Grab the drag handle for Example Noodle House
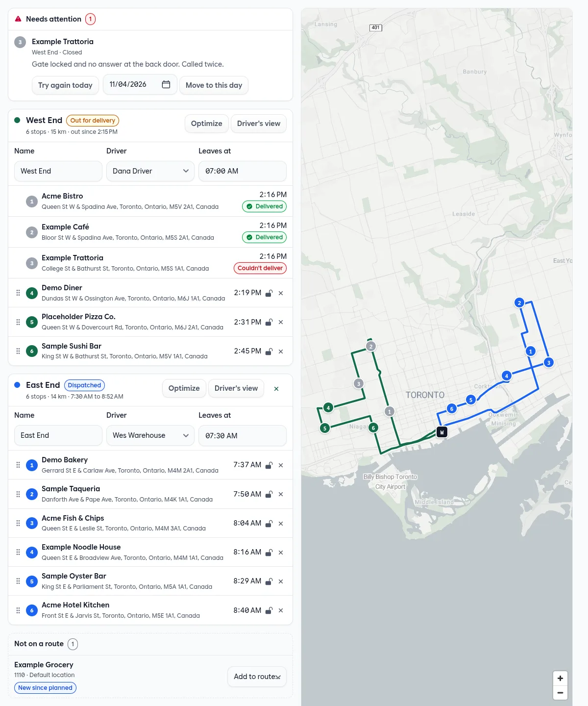Viewport: 588px width, 706px height. point(18,552)
